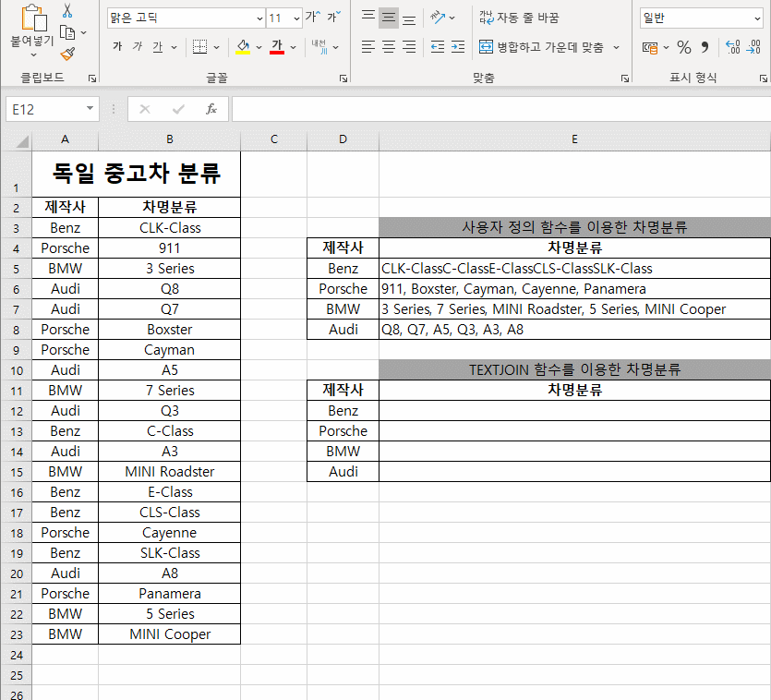The height and width of the screenshot is (700, 771).
Task: Select column E header
Action: pos(574,139)
